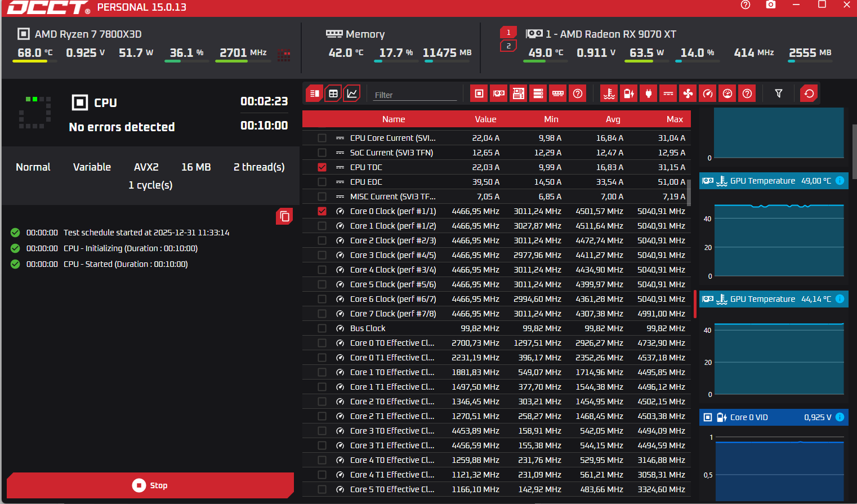Viewport: 857px width, 504px height.
Task: Check the Bus Clock row checkbox
Action: (322, 328)
